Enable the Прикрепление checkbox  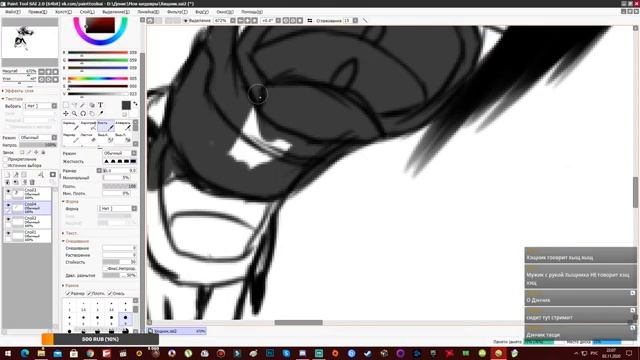click(x=5, y=159)
